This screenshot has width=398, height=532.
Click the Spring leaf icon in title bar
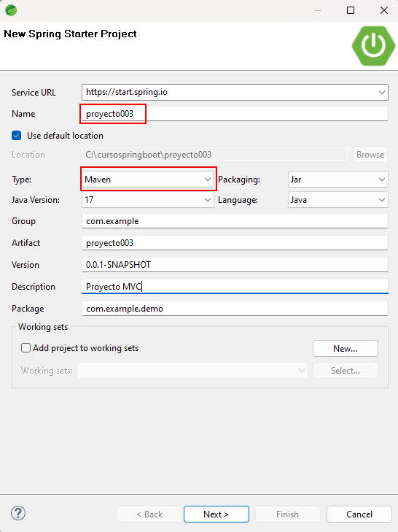pos(11,10)
